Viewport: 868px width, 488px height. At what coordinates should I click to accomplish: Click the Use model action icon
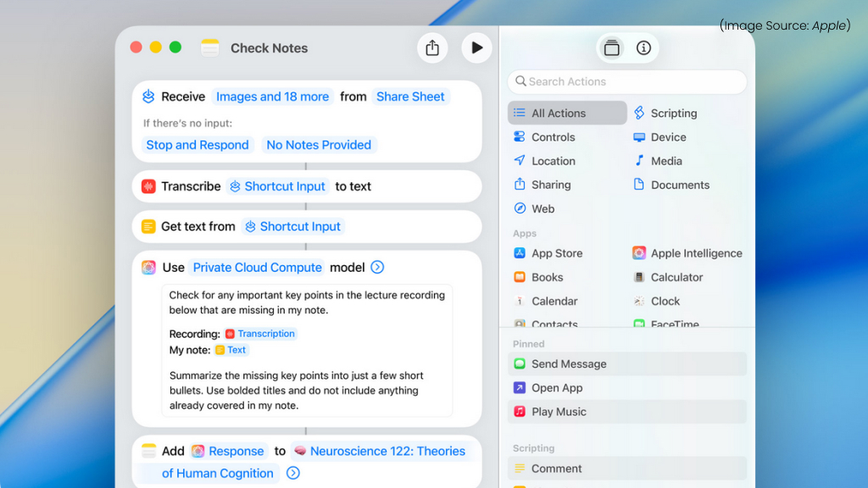(x=148, y=268)
